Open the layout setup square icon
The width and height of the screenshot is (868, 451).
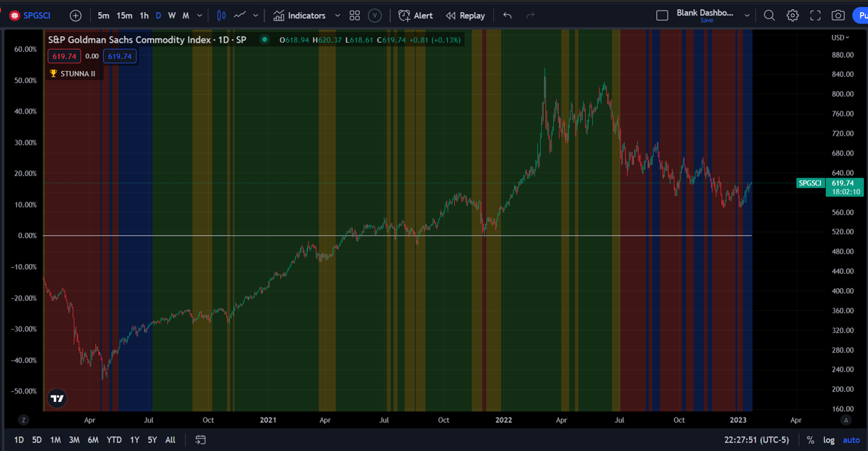[x=662, y=16]
